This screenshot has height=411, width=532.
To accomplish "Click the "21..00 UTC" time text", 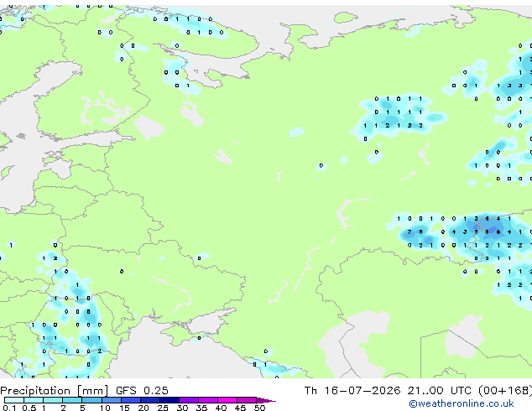I will pos(440,391).
